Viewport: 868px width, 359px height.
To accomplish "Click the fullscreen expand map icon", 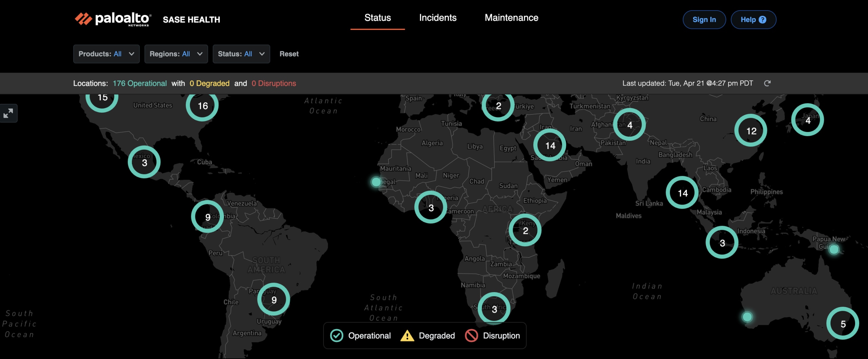I will 8,113.
